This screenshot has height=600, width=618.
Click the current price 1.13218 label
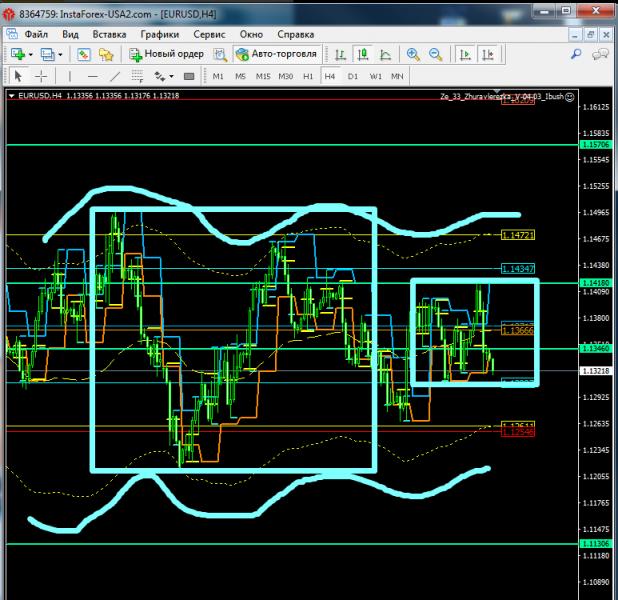[596, 371]
